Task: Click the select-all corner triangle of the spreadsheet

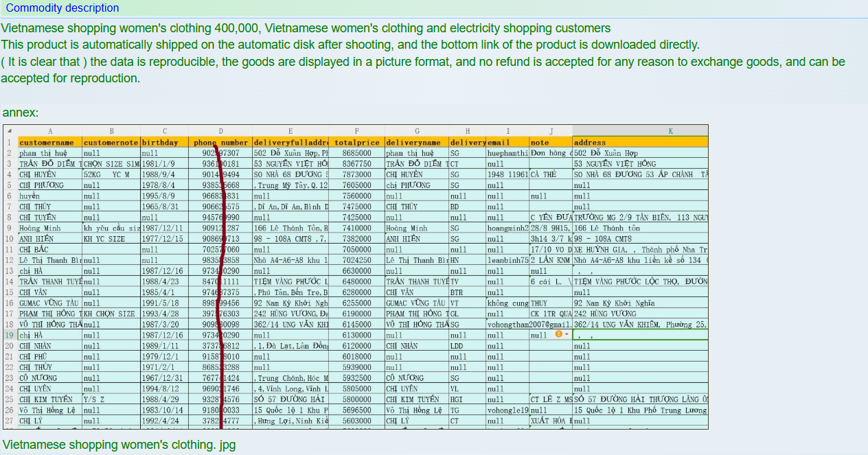Action: (10, 131)
